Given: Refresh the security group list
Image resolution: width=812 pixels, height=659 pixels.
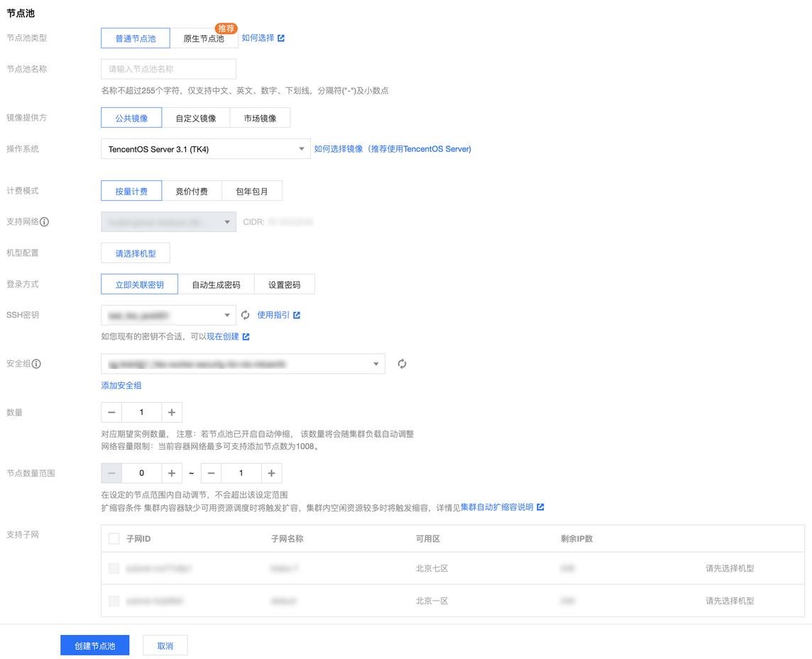Looking at the screenshot, I should [x=402, y=364].
